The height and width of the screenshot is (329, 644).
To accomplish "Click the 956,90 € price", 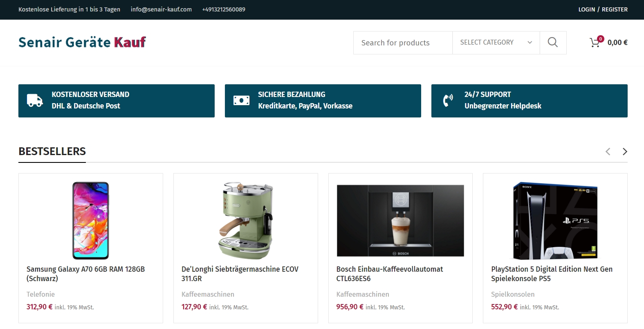I will pyautogui.click(x=350, y=307).
